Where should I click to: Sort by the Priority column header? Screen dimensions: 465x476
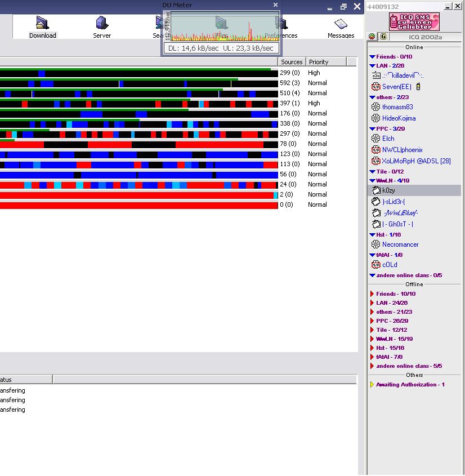tap(319, 62)
